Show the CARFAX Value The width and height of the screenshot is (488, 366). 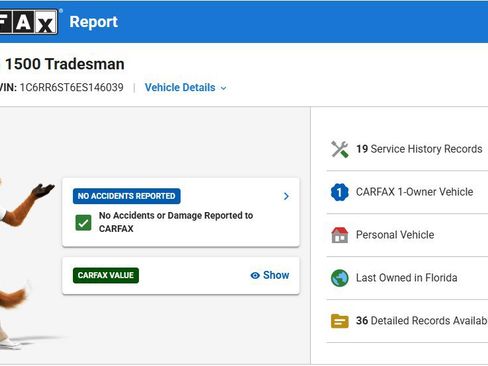[x=270, y=275]
